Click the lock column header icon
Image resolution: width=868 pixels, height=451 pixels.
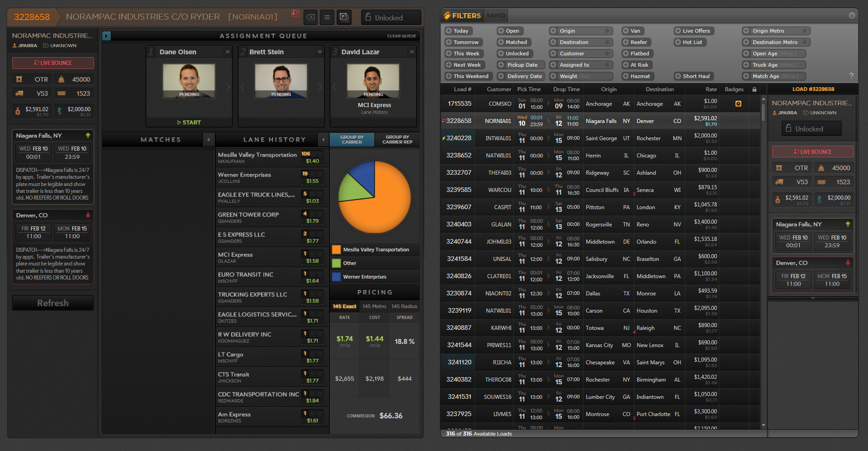point(755,89)
